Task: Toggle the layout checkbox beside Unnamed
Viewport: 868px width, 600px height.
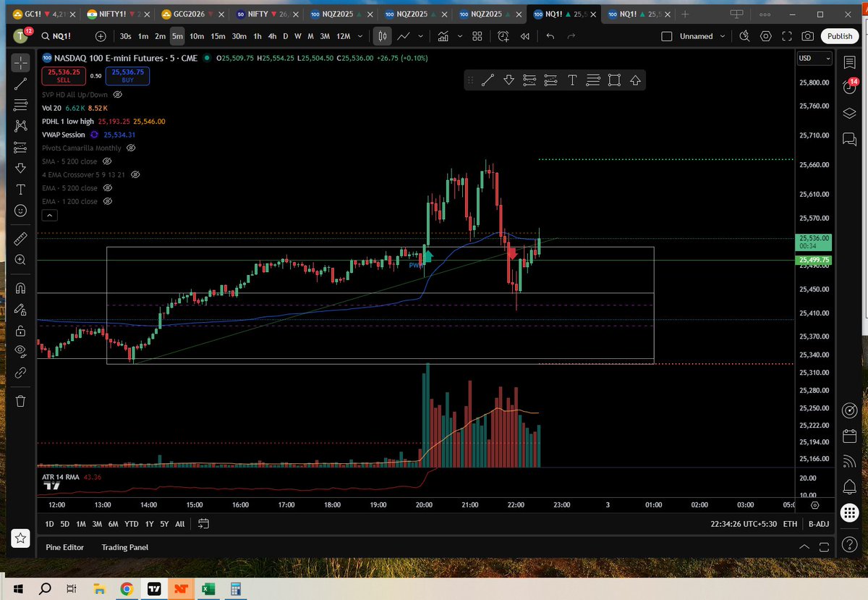Action: coord(667,36)
